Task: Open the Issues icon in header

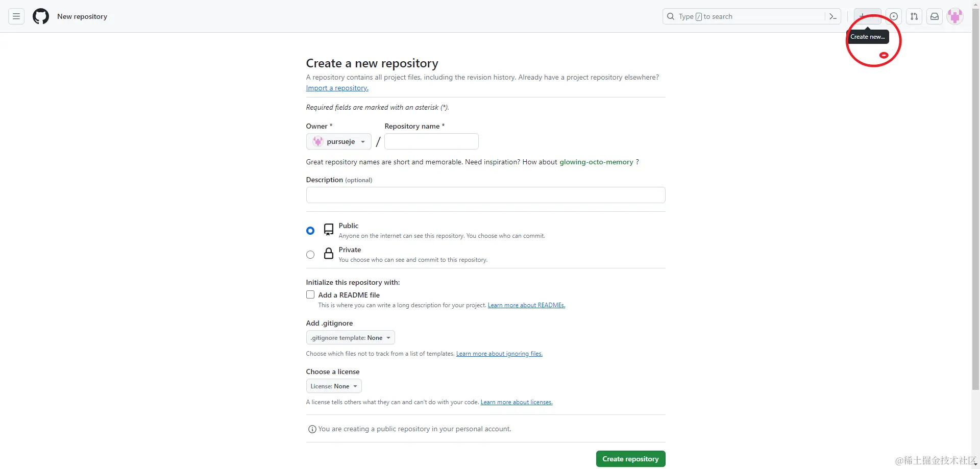Action: pyautogui.click(x=894, y=16)
